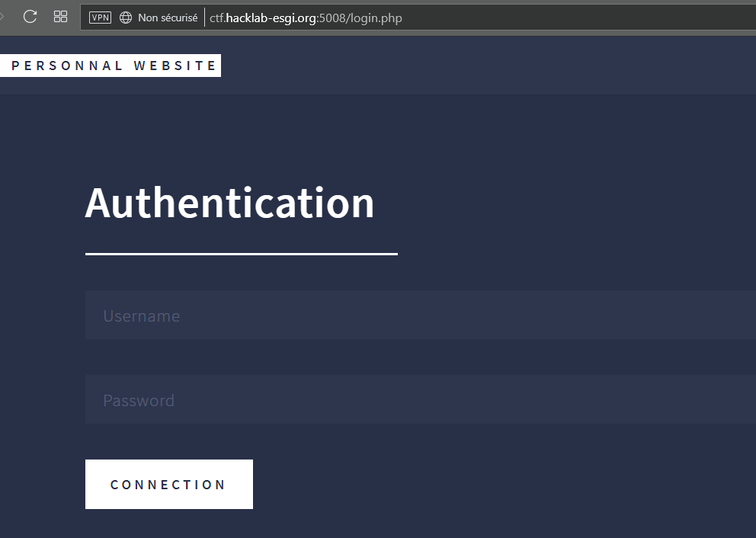Toggle the VPN badge in address bar
This screenshot has height=538, width=756.
pos(100,18)
